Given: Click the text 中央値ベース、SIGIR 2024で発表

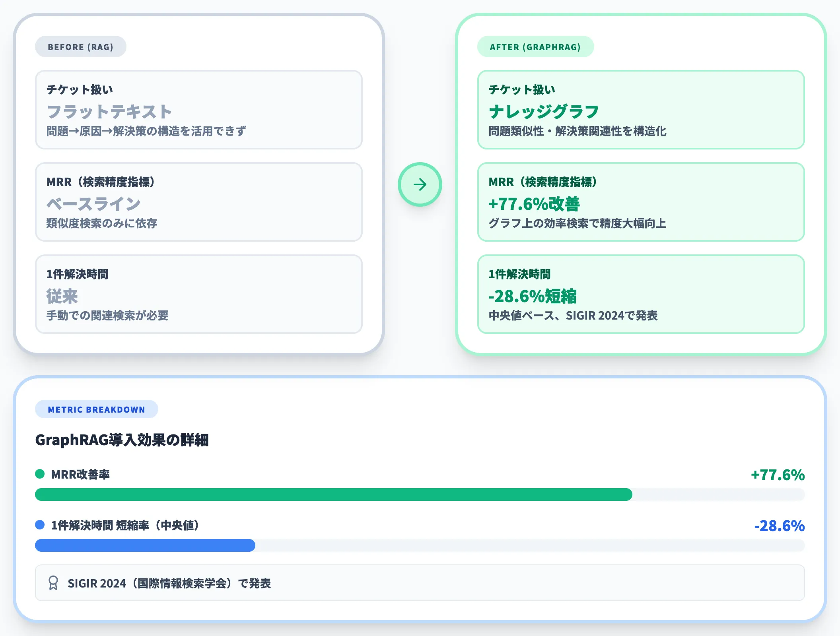Looking at the screenshot, I should coord(573,315).
